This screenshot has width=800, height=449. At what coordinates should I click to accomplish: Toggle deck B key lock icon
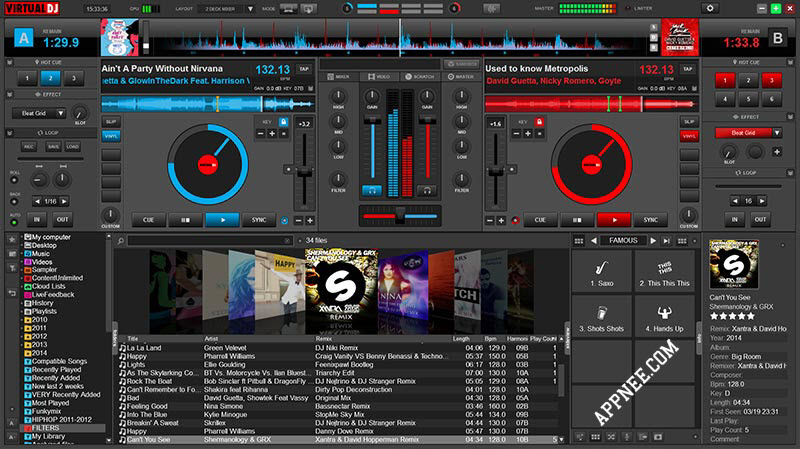point(539,122)
